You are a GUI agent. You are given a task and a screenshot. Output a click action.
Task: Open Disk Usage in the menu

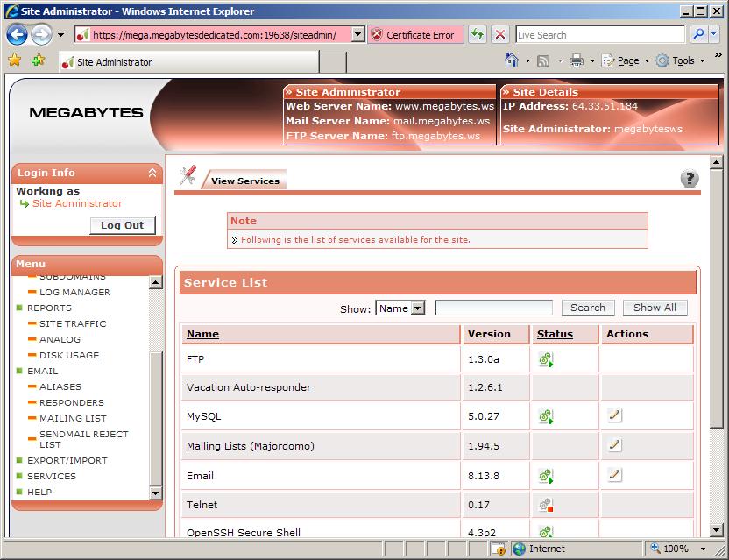tap(69, 355)
